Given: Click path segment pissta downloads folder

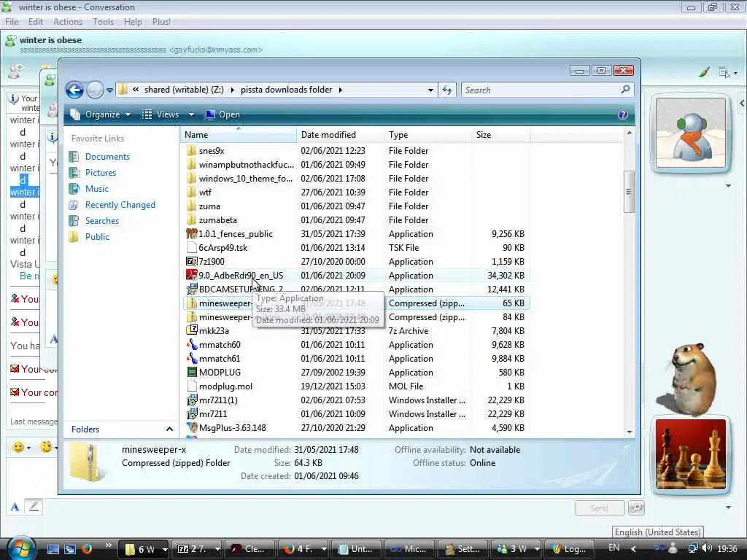Looking at the screenshot, I should (286, 90).
